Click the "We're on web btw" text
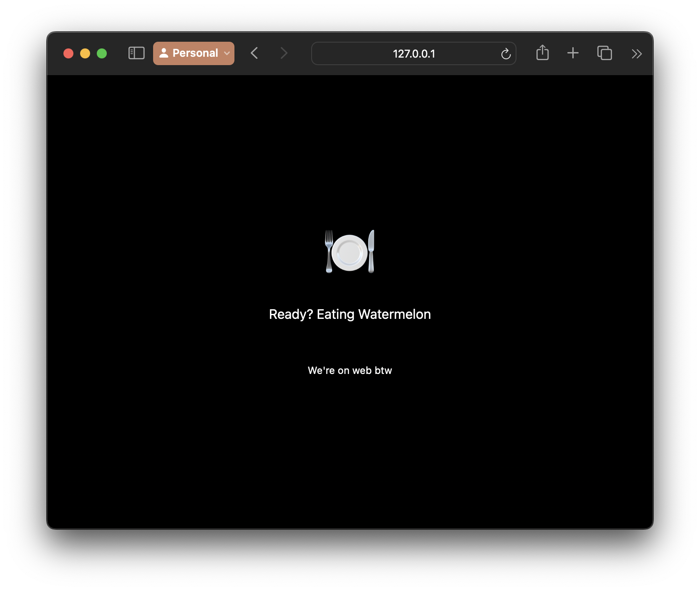The width and height of the screenshot is (700, 591). click(350, 371)
